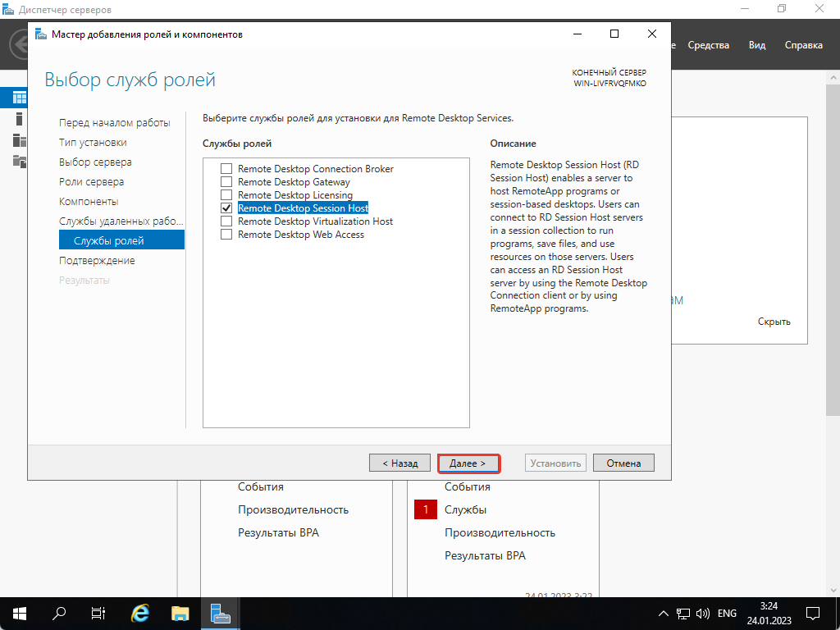This screenshot has height=630, width=840.
Task: Open the notification center icon
Action: (812, 613)
